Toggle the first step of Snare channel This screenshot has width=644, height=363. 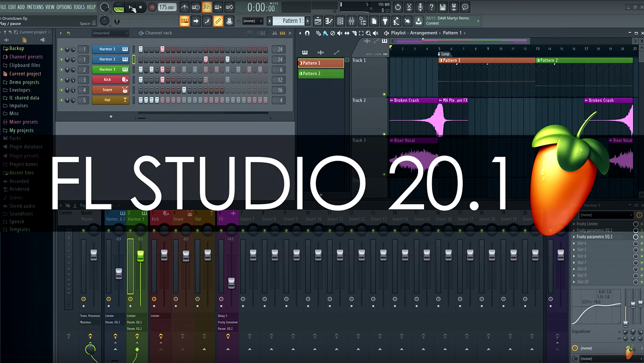[x=141, y=90]
